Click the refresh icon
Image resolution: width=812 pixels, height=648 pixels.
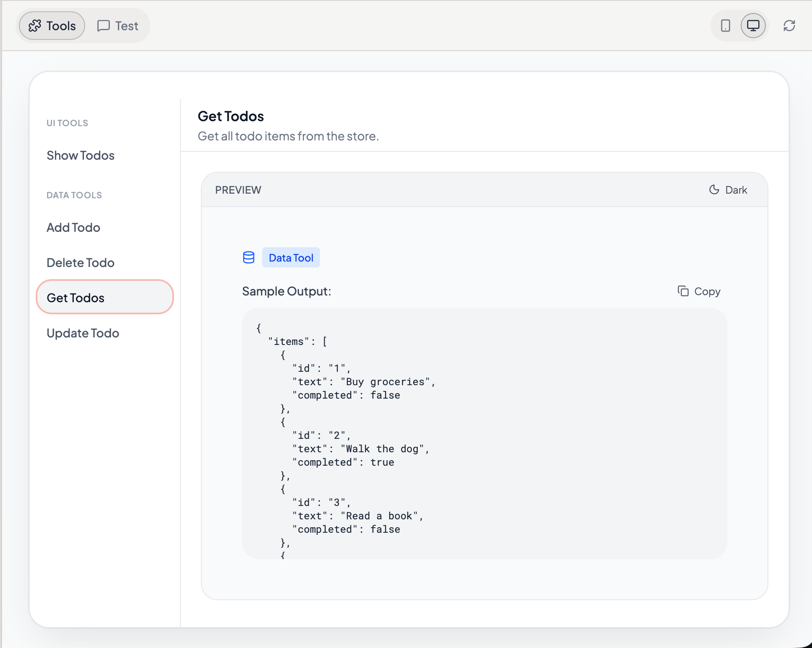coord(789,26)
